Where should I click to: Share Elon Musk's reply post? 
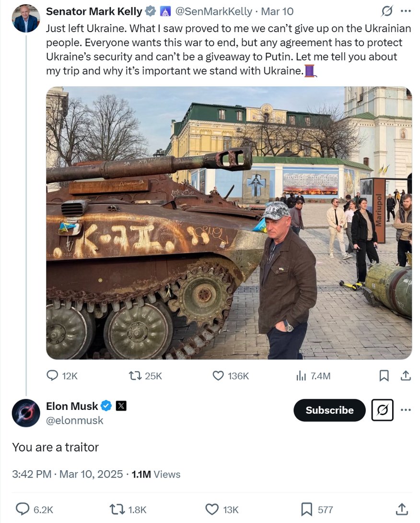pos(402,509)
